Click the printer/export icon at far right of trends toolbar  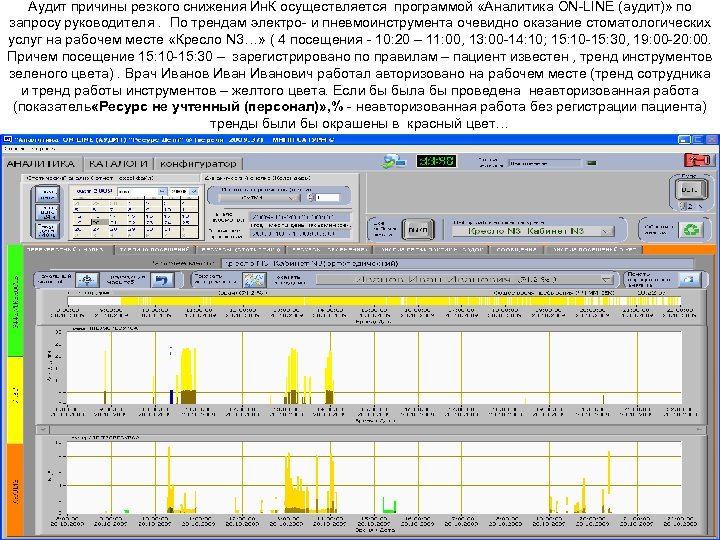pyautogui.click(x=689, y=280)
